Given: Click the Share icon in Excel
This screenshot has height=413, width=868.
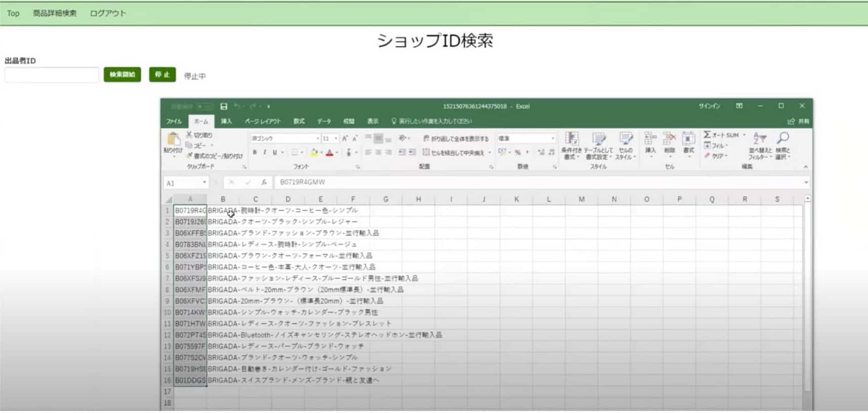Looking at the screenshot, I should pyautogui.click(x=792, y=121).
